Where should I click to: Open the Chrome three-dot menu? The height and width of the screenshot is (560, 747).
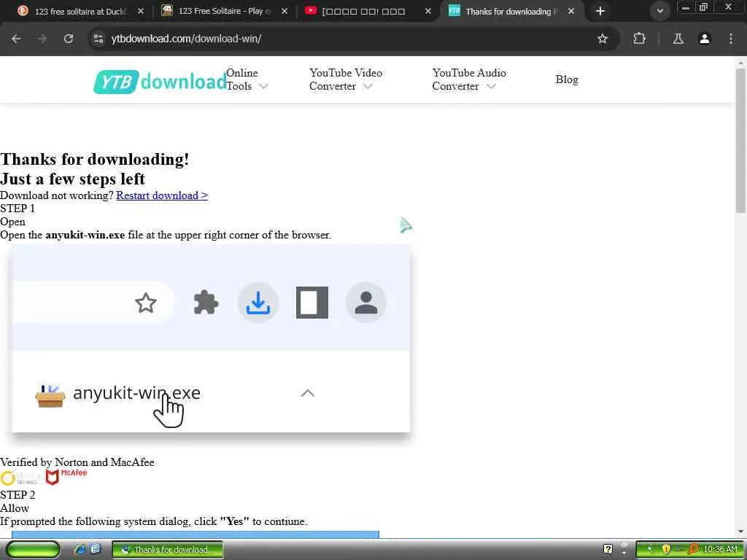[x=731, y=39]
